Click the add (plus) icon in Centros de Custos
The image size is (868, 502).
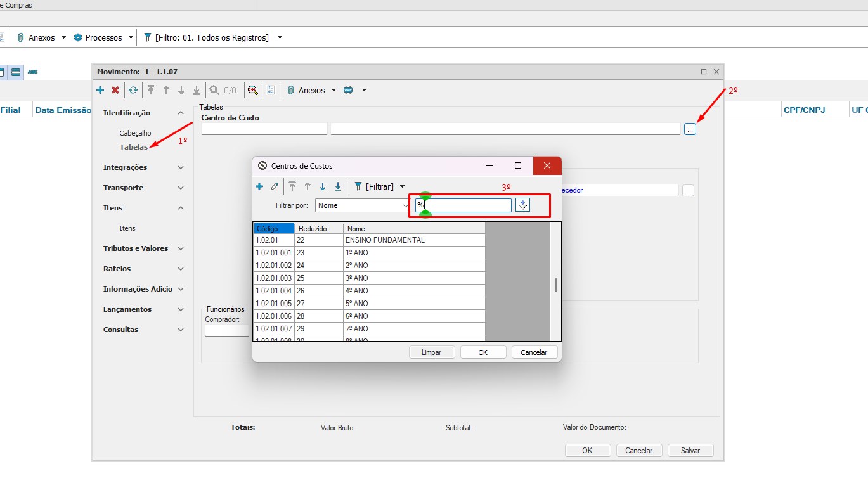[x=259, y=186]
